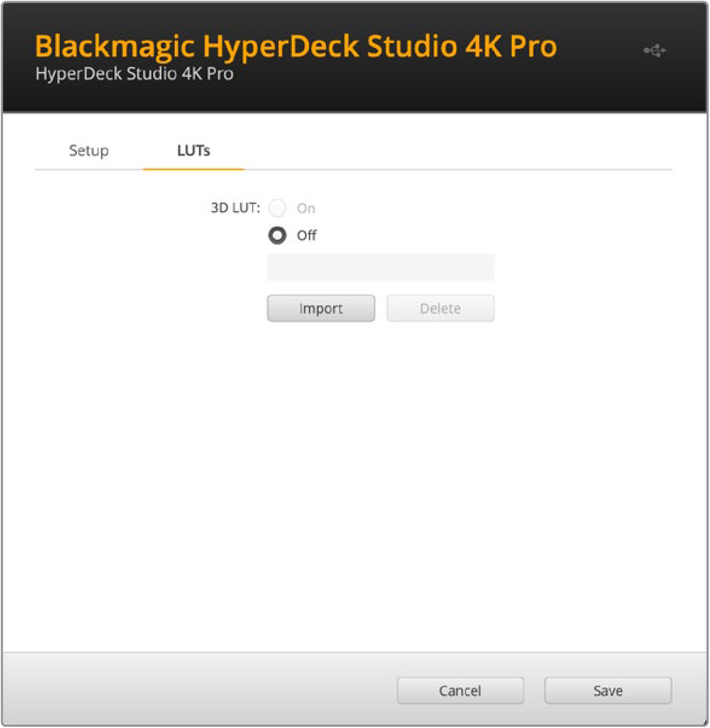Click the "3D LUT:" label
Image resolution: width=710 pixels, height=728 pixels.
235,209
